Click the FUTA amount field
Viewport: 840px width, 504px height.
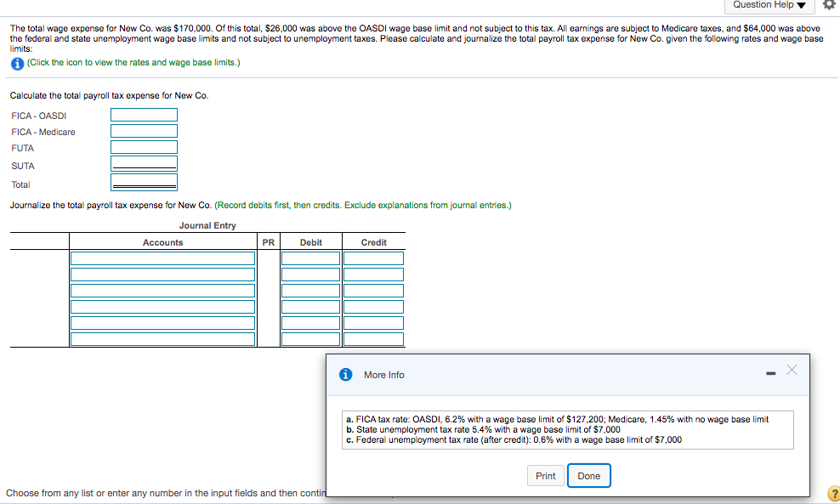pyautogui.click(x=143, y=148)
